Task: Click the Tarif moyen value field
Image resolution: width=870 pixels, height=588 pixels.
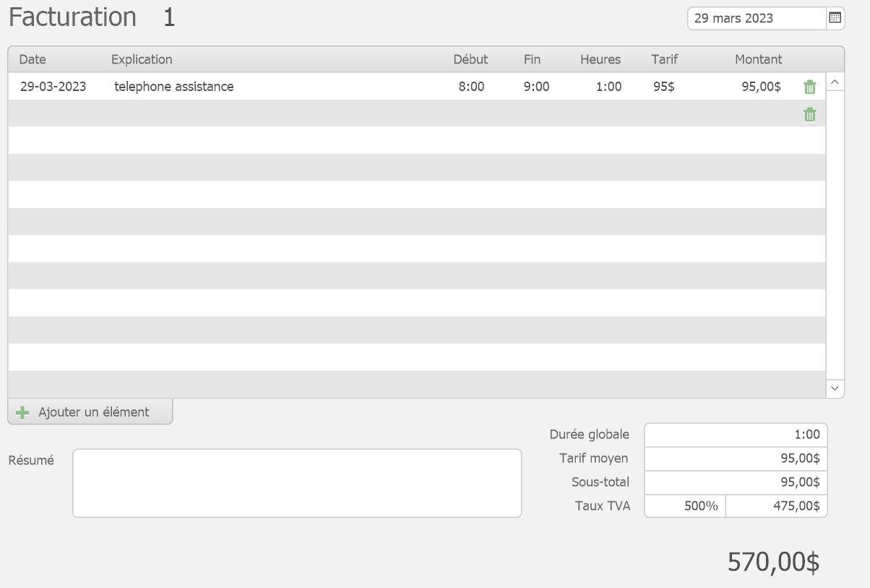Action: pos(735,459)
